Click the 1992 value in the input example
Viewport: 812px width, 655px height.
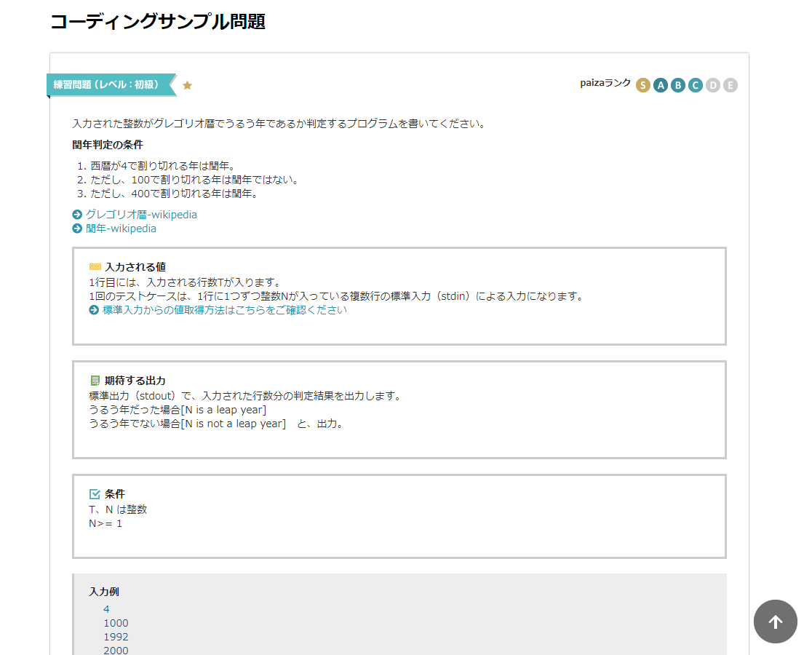pyautogui.click(x=116, y=637)
